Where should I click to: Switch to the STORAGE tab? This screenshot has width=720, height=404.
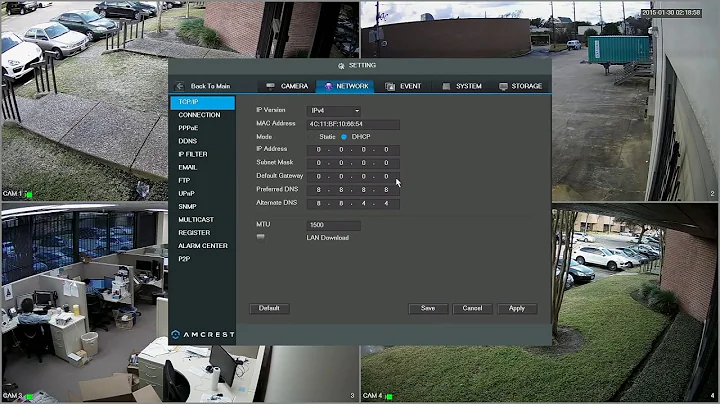coord(521,86)
